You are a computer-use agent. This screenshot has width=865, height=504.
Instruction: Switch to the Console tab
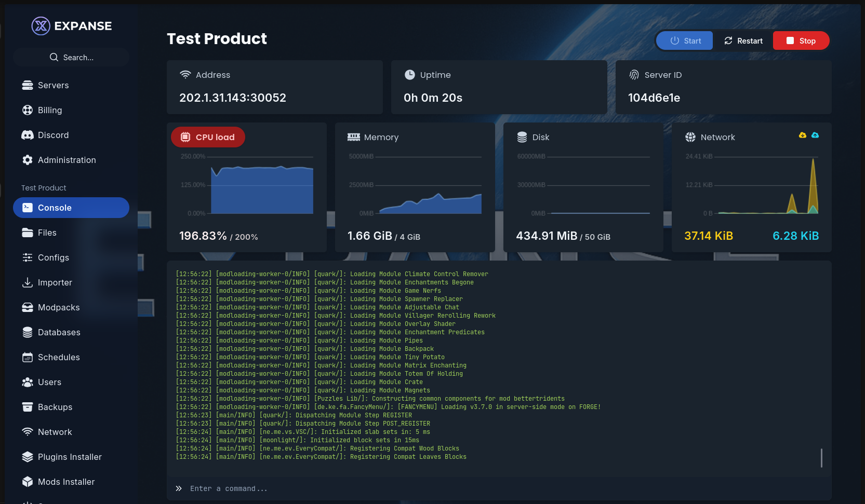click(x=54, y=207)
